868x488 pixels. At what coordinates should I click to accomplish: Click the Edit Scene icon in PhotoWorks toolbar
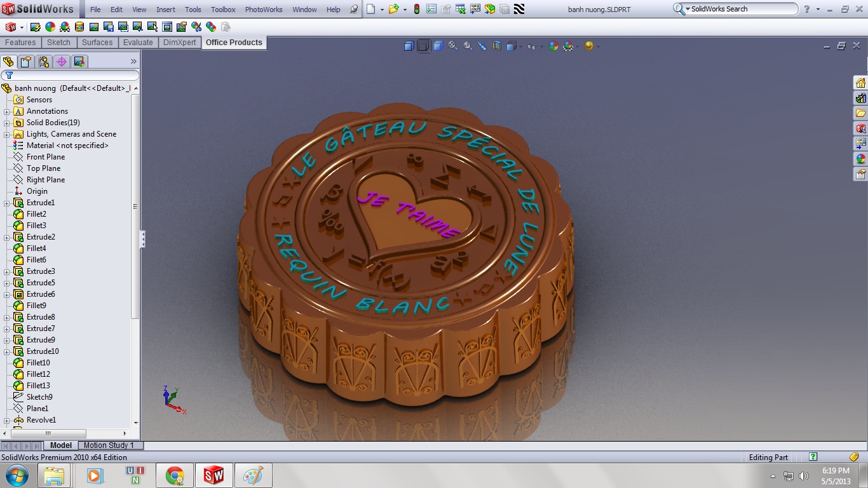[x=65, y=27]
